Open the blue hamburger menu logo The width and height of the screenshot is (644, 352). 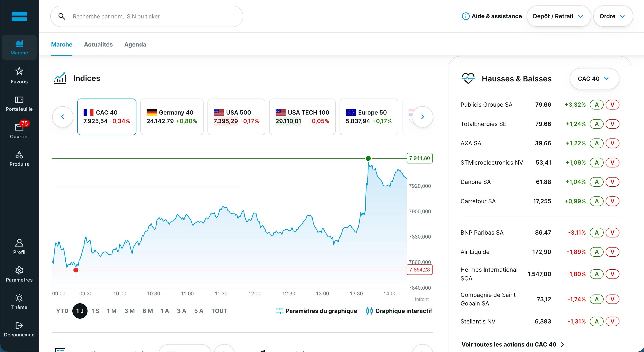19,16
